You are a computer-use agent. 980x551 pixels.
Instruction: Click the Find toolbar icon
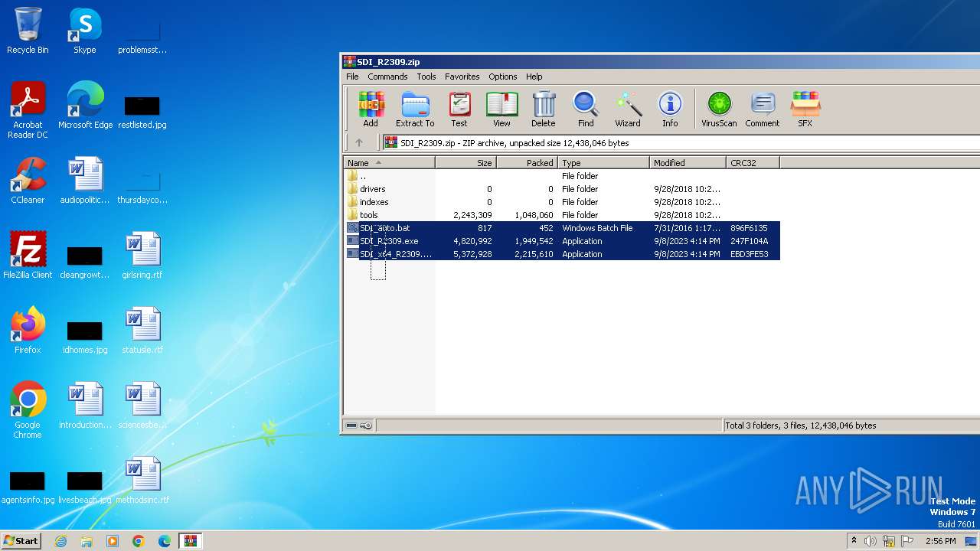click(x=586, y=109)
